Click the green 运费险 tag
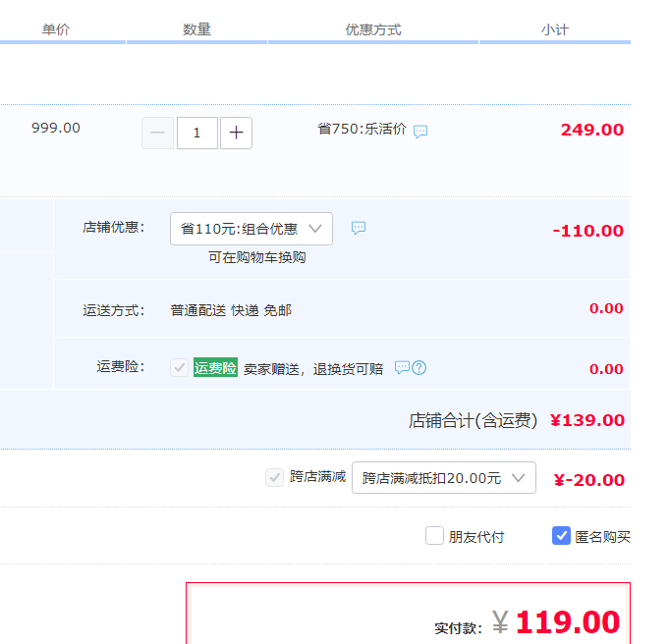Screen dimensions: 670x644 click(x=215, y=368)
